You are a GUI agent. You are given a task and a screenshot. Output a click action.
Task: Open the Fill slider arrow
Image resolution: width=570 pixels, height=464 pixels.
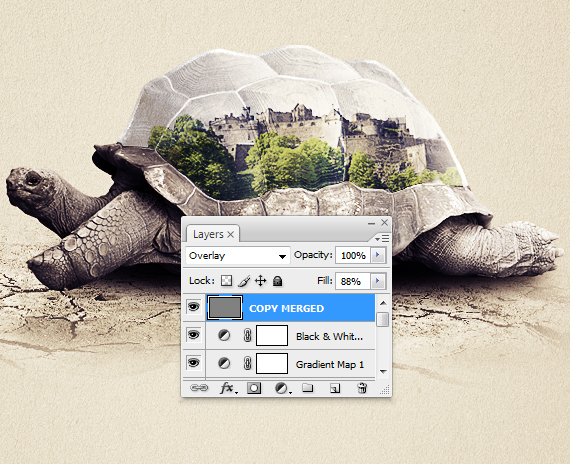pyautogui.click(x=378, y=281)
